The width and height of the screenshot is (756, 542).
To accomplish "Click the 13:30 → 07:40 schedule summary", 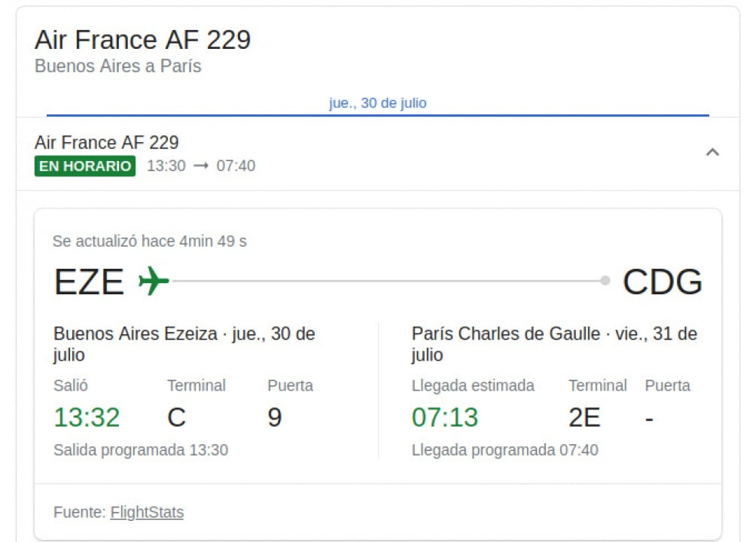I will click(x=201, y=166).
